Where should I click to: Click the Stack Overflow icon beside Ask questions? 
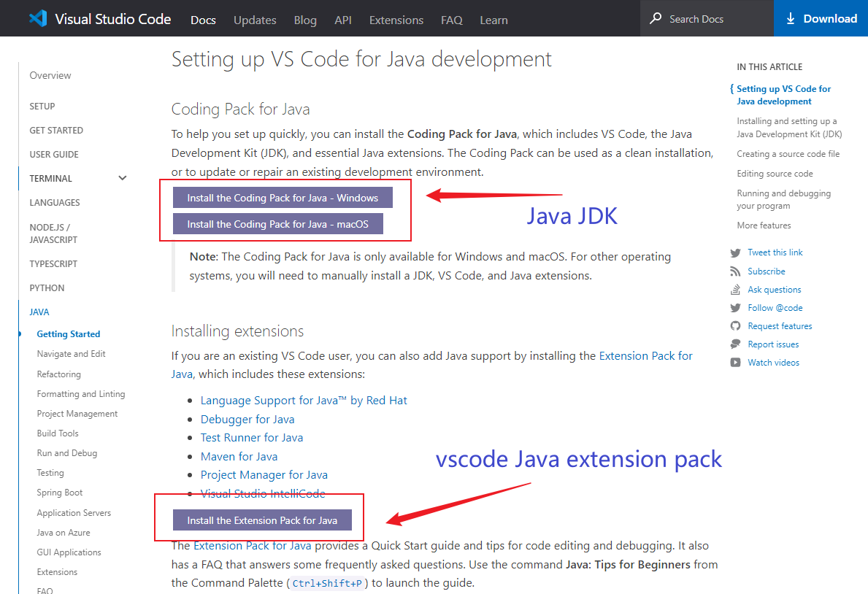[735, 290]
